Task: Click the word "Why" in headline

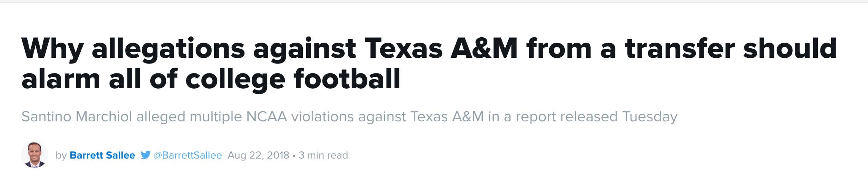Action: [52, 49]
